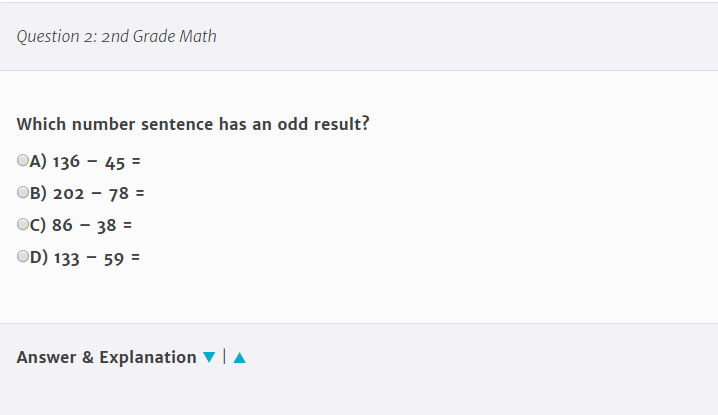This screenshot has height=415, width=718.
Task: Click the number 86 in option C
Action: point(62,225)
